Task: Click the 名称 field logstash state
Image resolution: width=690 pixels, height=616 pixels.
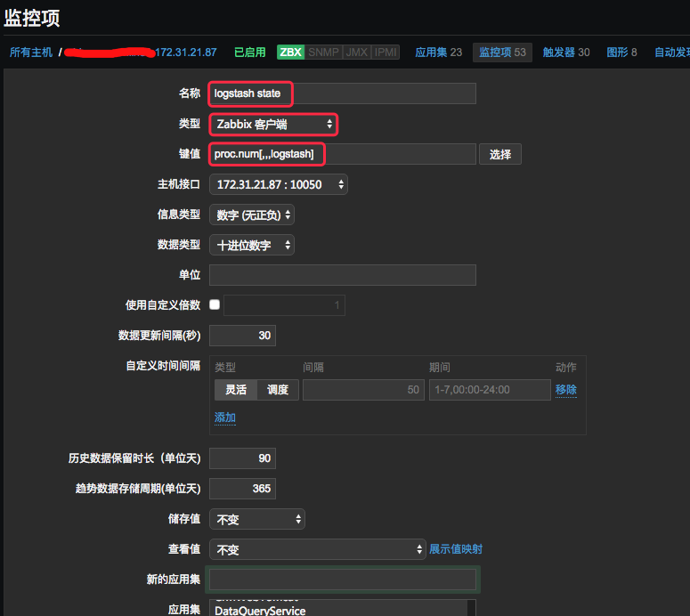Action: coord(343,93)
